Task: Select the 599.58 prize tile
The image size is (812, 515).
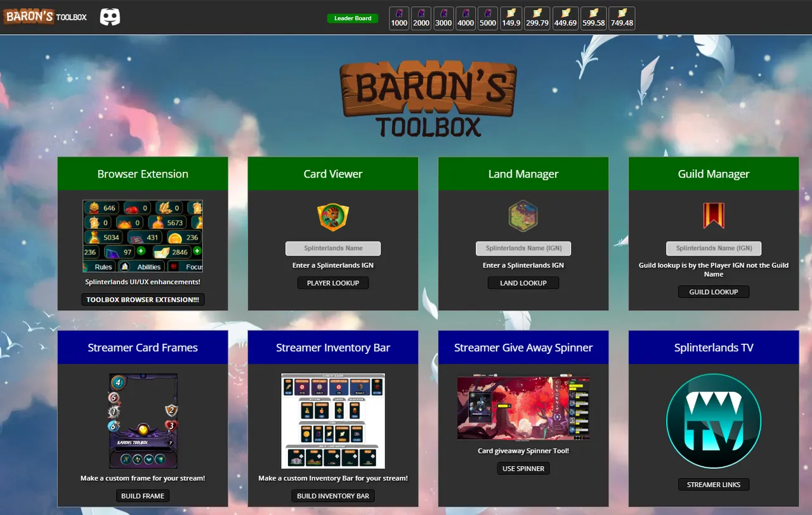Action: click(594, 18)
